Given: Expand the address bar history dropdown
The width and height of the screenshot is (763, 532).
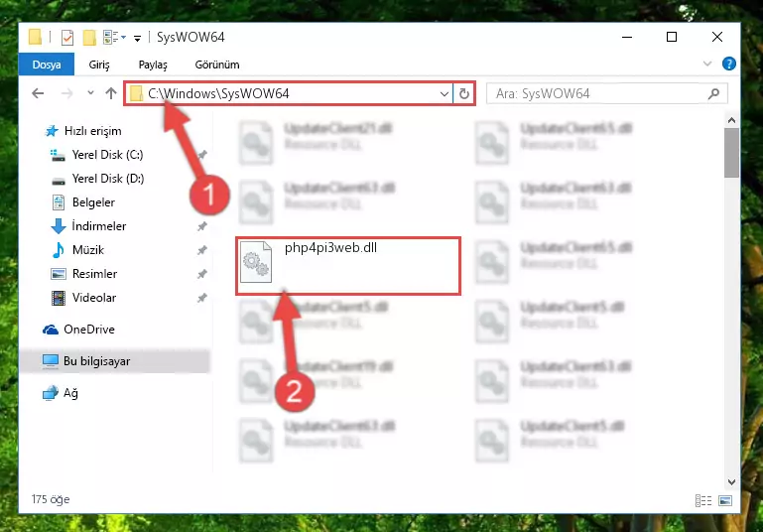Looking at the screenshot, I should 444,93.
